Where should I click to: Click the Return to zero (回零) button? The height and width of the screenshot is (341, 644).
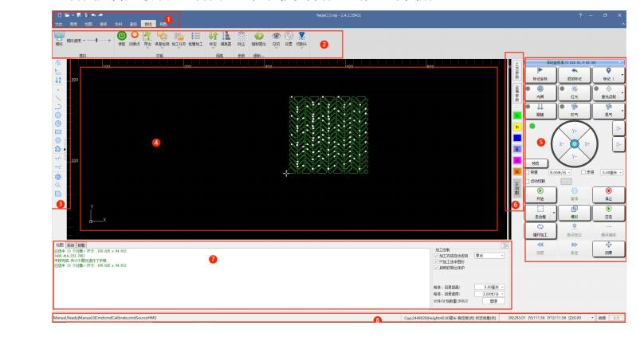(609, 249)
